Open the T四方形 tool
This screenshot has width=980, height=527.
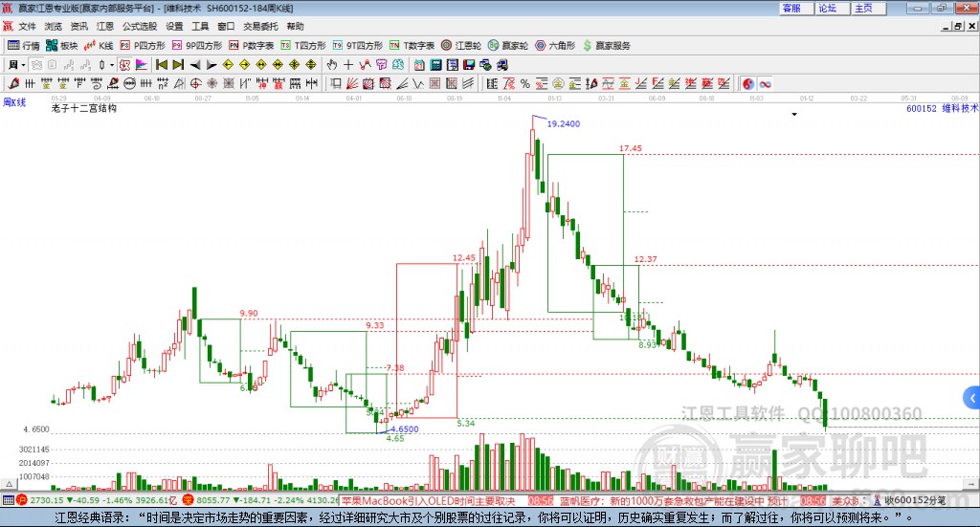click(x=303, y=46)
